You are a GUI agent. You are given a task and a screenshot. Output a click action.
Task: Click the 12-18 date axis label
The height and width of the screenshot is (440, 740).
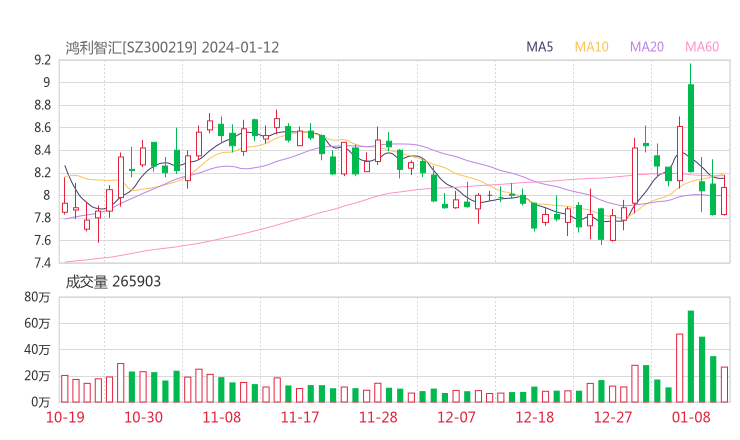[535, 417]
